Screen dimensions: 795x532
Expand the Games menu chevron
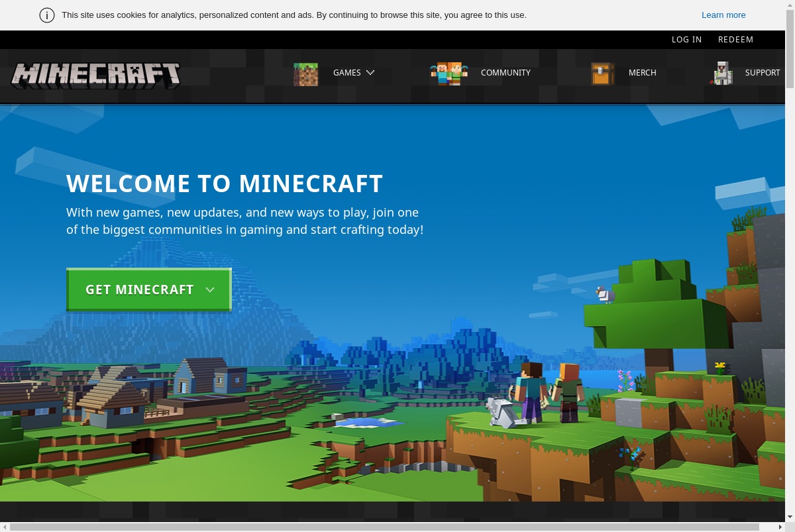pos(370,73)
